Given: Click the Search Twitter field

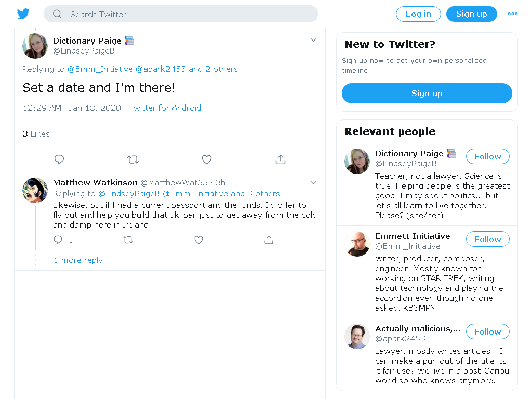Looking at the screenshot, I should 180,14.
